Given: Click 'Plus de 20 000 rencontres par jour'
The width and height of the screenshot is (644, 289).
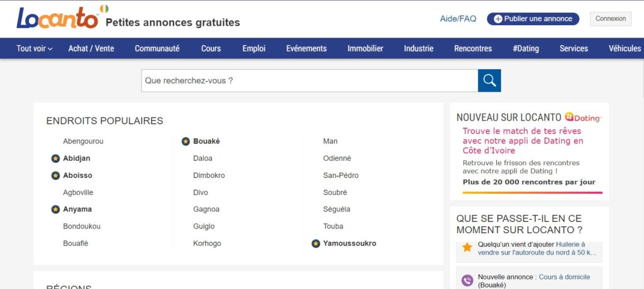Looking at the screenshot, I should pyautogui.click(x=529, y=182).
